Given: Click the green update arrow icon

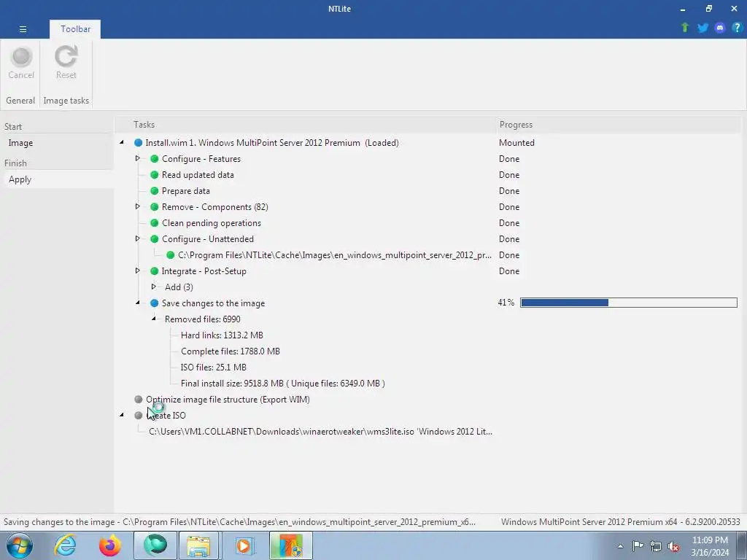Looking at the screenshot, I should [685, 28].
